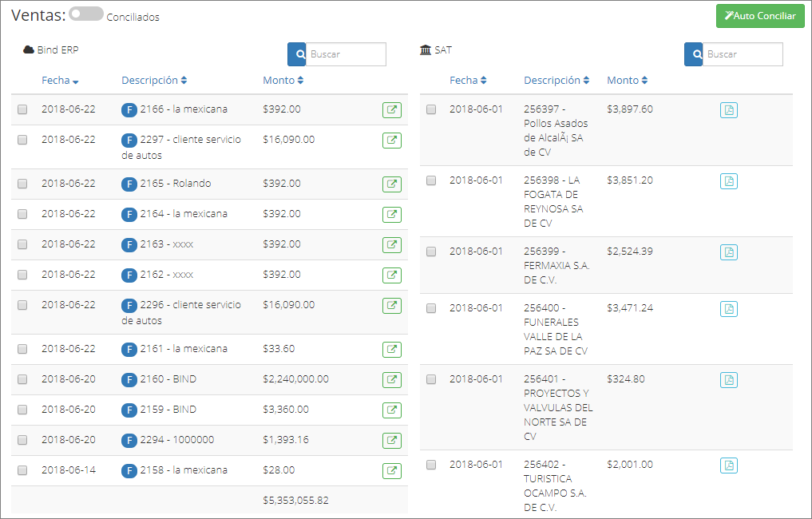Sort Bind ERP table by Fecha

[60, 81]
